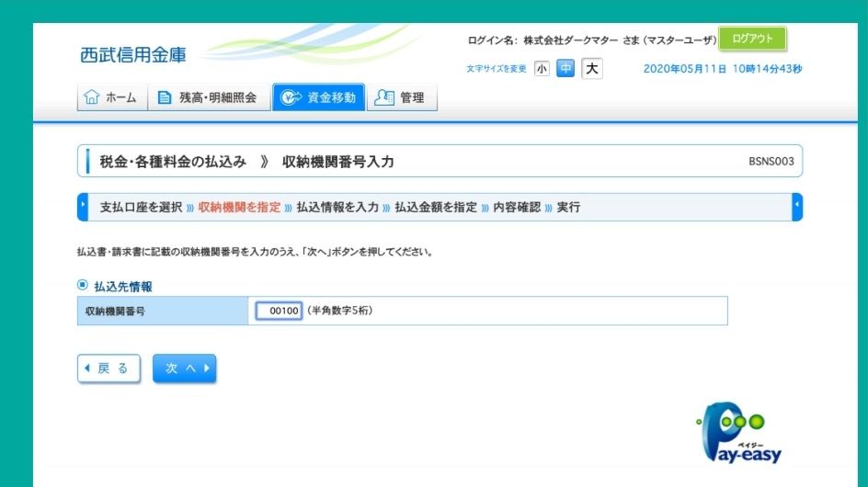868x487 pixels.
Task: Log out with the ログアウト button
Action: 752,39
